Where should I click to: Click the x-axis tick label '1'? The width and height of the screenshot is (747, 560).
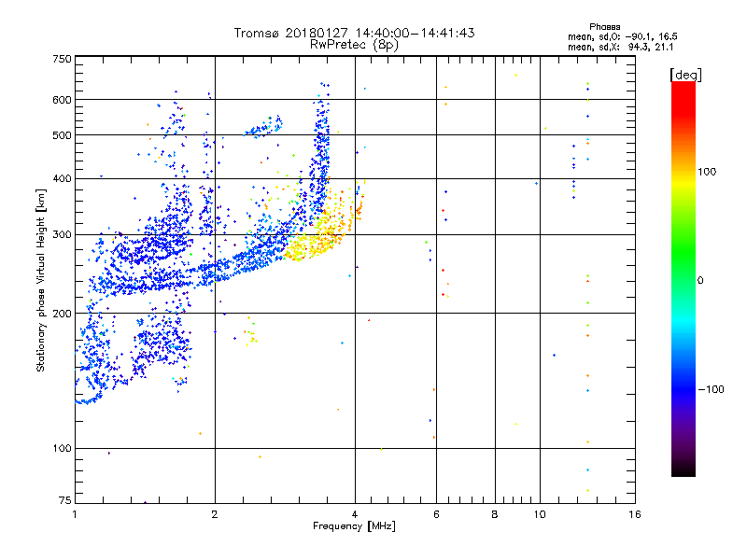click(x=75, y=514)
